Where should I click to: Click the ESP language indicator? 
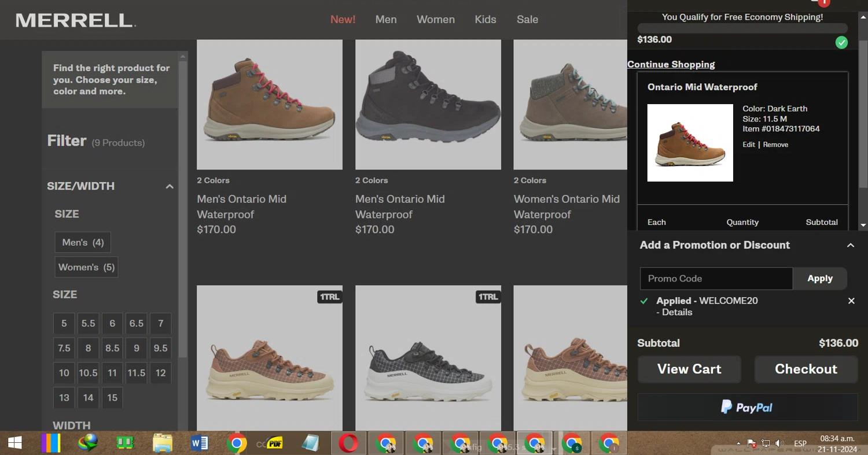[800, 443]
